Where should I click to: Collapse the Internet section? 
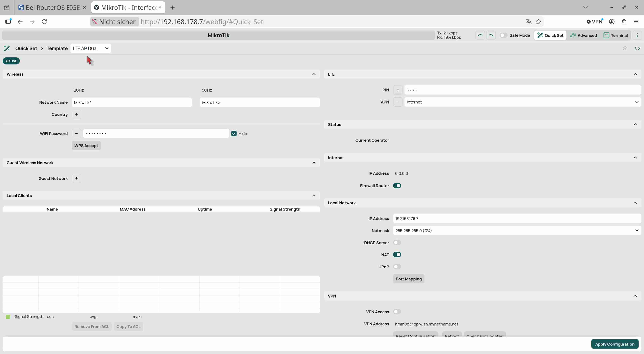click(635, 158)
